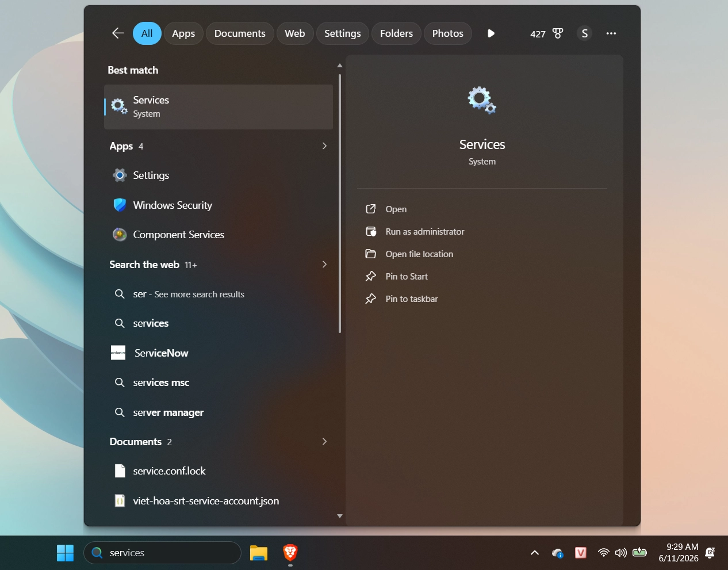Open the Windows Start button
728x570 pixels.
(66, 553)
